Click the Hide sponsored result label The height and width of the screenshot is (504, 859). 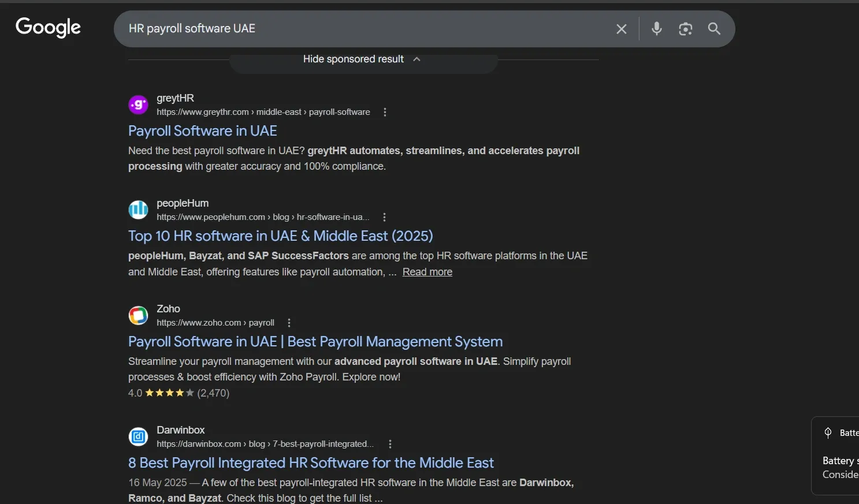[x=353, y=59]
